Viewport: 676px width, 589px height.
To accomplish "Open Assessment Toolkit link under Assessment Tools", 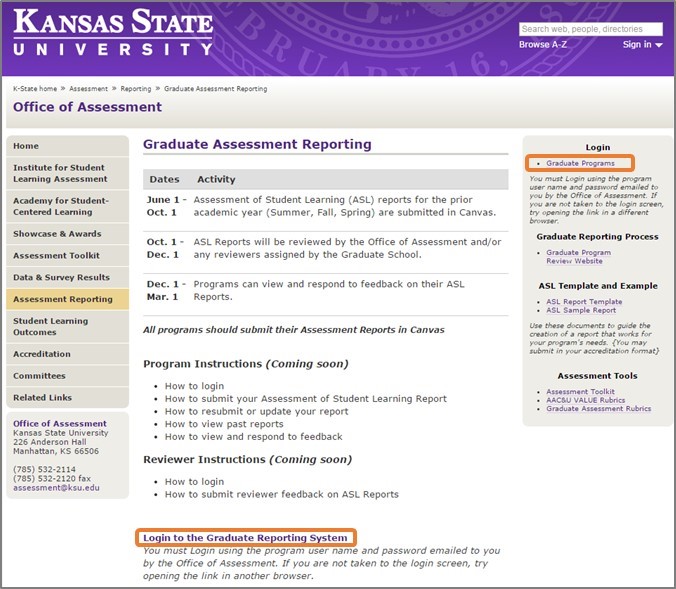I will point(580,392).
